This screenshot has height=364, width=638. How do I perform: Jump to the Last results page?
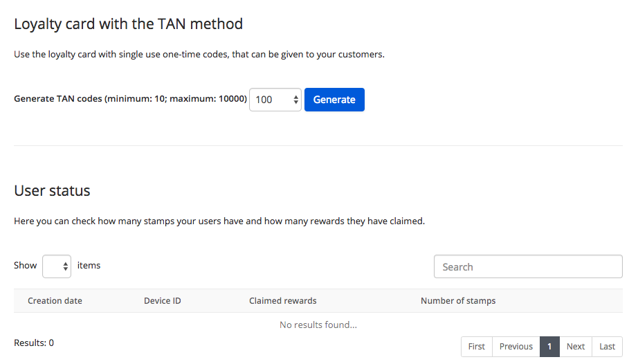(x=607, y=347)
